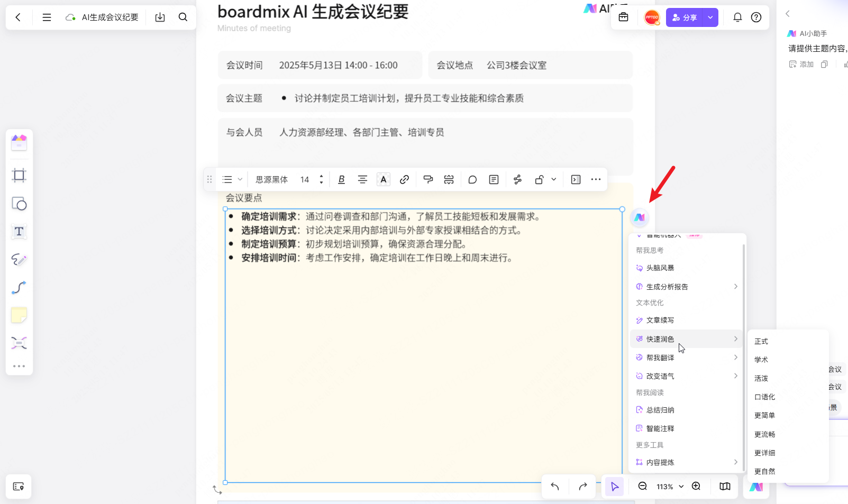This screenshot has height=504, width=848.
Task: Click the node connection icon in toolbar
Action: (517, 180)
